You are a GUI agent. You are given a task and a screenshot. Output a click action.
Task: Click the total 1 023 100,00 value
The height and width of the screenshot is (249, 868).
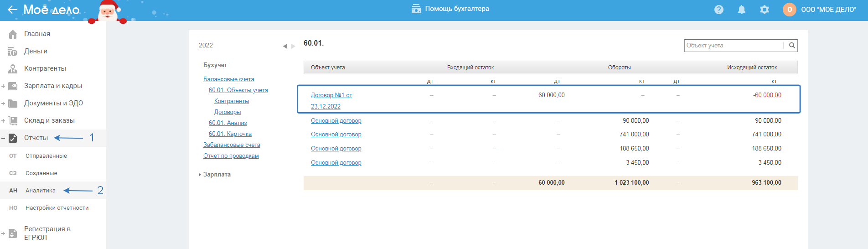[x=631, y=183]
